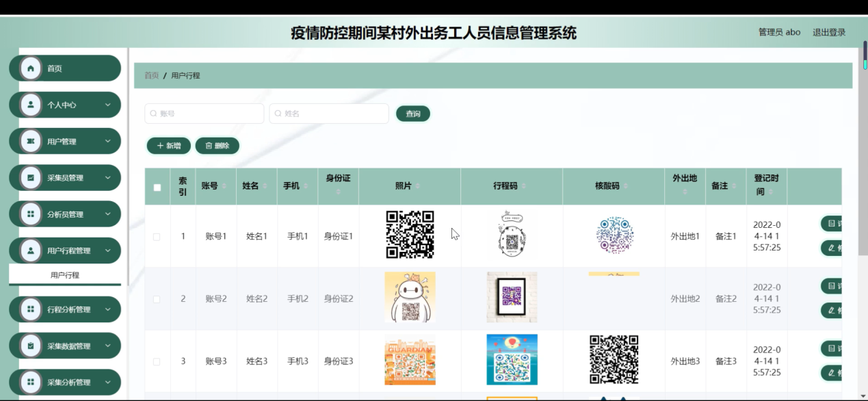Focus the 账号 search input
This screenshot has height=401, width=868.
click(204, 114)
